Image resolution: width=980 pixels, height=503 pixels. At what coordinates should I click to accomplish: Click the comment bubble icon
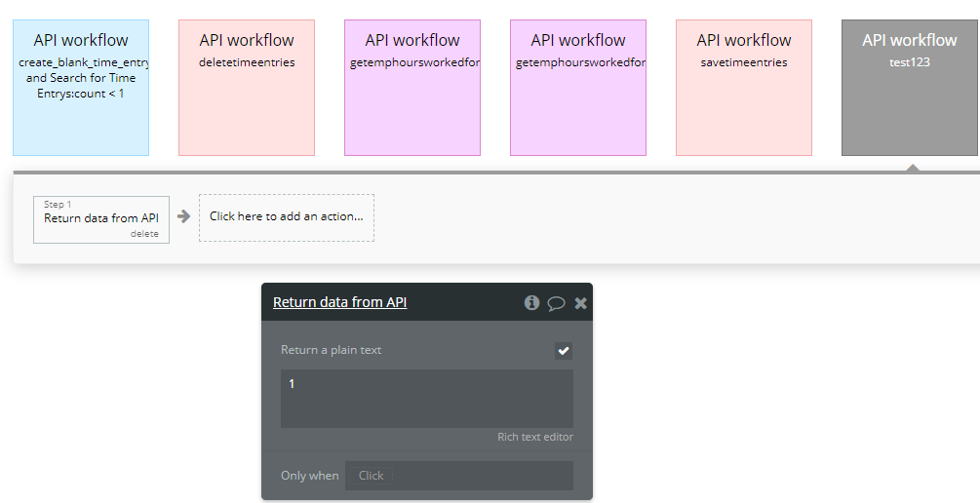tap(556, 302)
